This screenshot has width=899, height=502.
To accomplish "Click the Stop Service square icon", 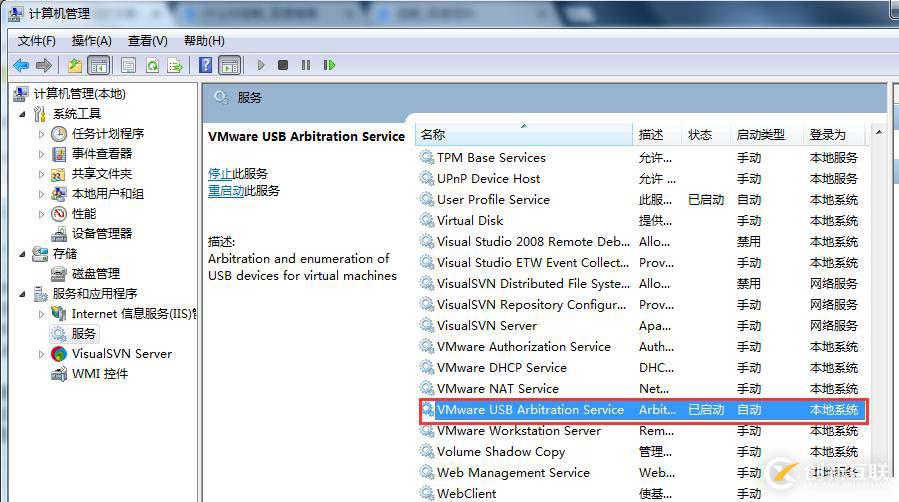I will pos(283,65).
